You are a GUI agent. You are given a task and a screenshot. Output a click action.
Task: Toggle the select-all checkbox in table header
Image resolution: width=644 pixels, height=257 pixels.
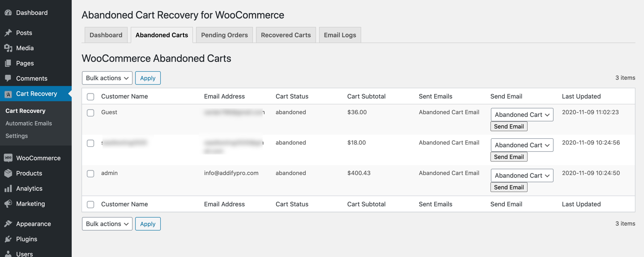point(90,97)
